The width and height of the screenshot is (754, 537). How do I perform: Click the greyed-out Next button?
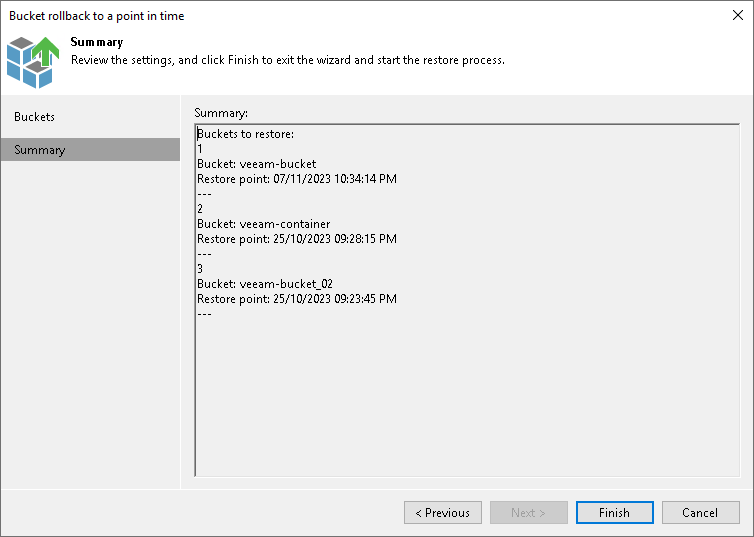[x=528, y=512]
